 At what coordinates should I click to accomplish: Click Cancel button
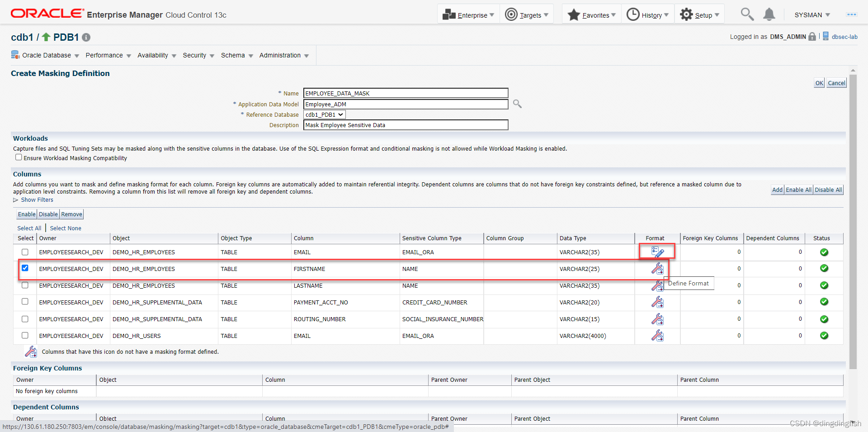click(836, 83)
